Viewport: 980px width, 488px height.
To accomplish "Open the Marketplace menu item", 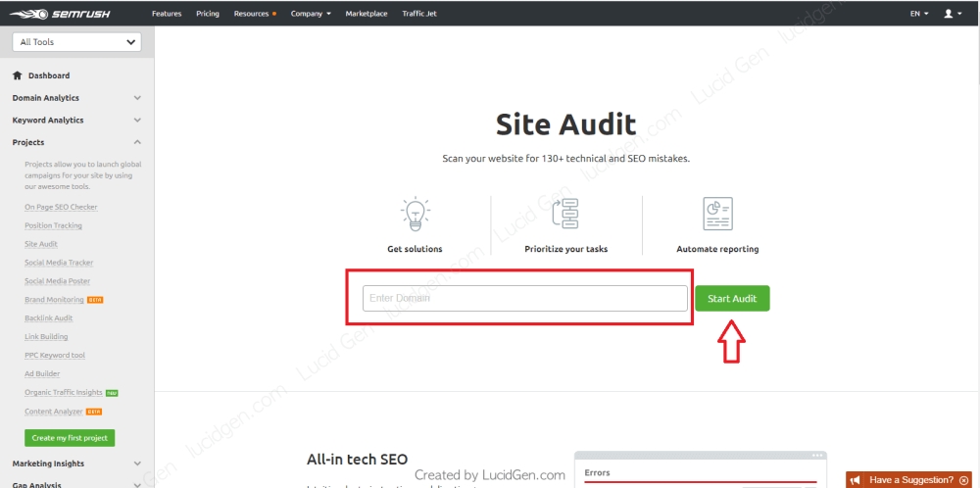I will tap(367, 14).
